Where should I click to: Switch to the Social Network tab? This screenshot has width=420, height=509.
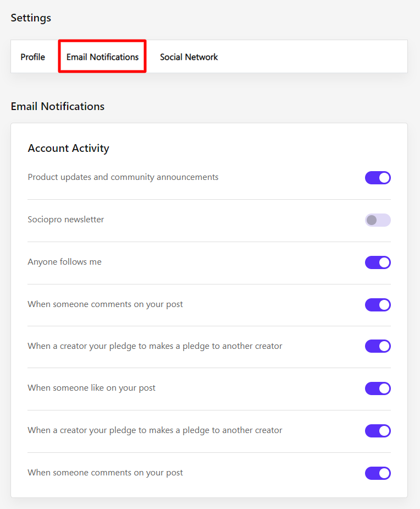pos(189,57)
